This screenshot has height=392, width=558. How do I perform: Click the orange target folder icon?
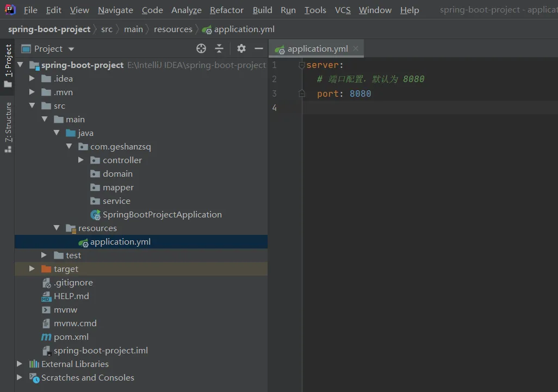click(46, 269)
